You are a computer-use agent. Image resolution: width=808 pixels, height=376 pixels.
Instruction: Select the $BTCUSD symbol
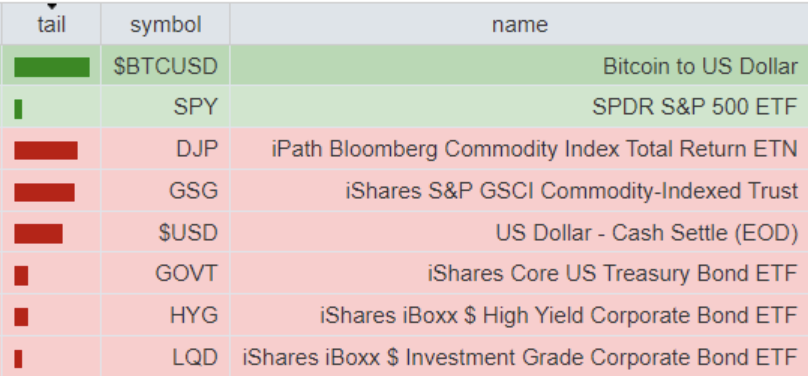pyautogui.click(x=165, y=66)
